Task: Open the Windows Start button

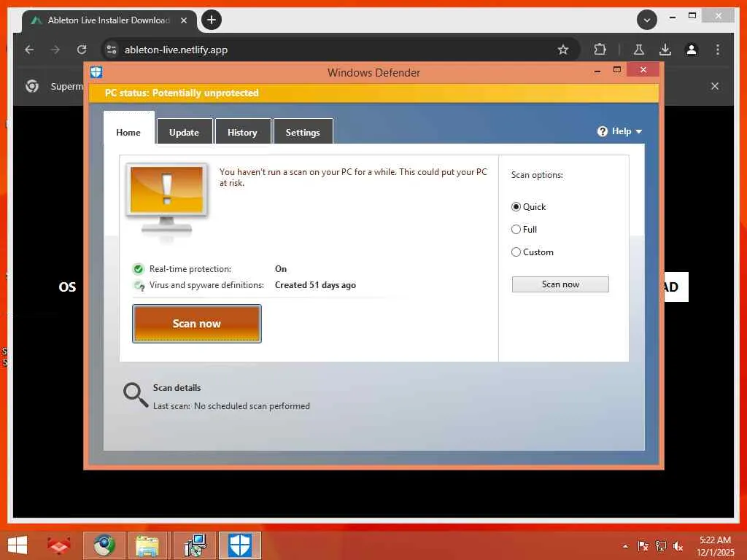Action: [x=18, y=545]
